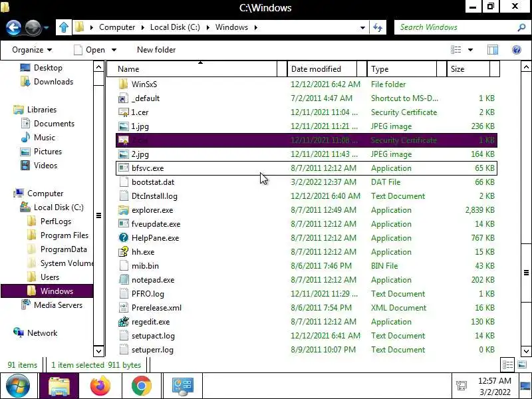Click the Forward navigation arrow

[33, 27]
